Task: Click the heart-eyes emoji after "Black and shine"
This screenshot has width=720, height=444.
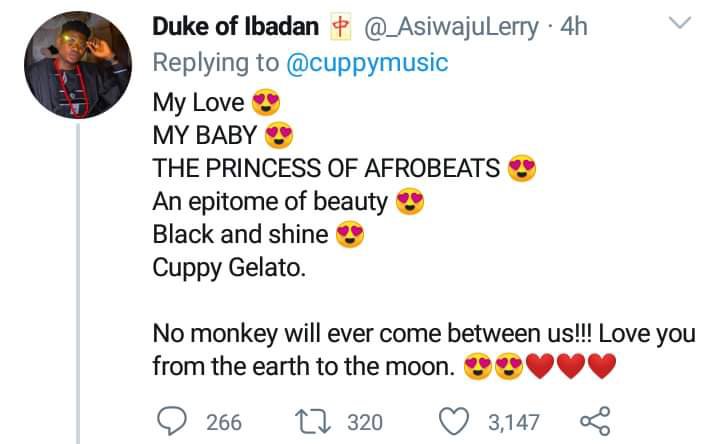Action: [349, 236]
